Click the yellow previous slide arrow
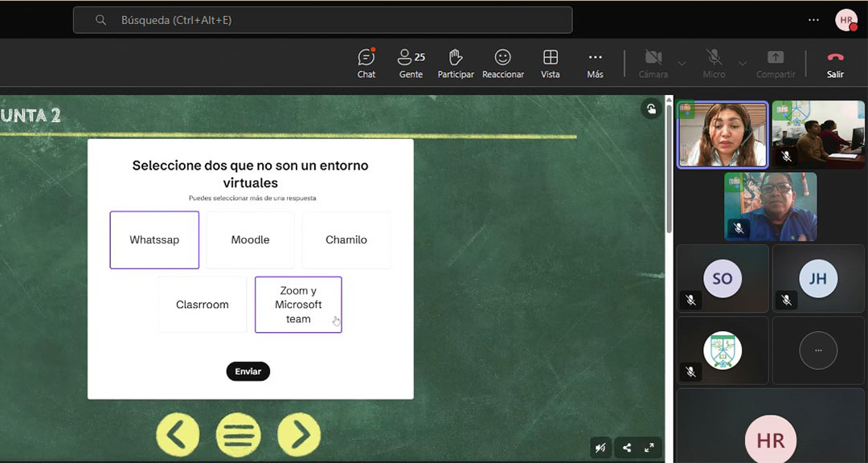The image size is (868, 463). [178, 434]
